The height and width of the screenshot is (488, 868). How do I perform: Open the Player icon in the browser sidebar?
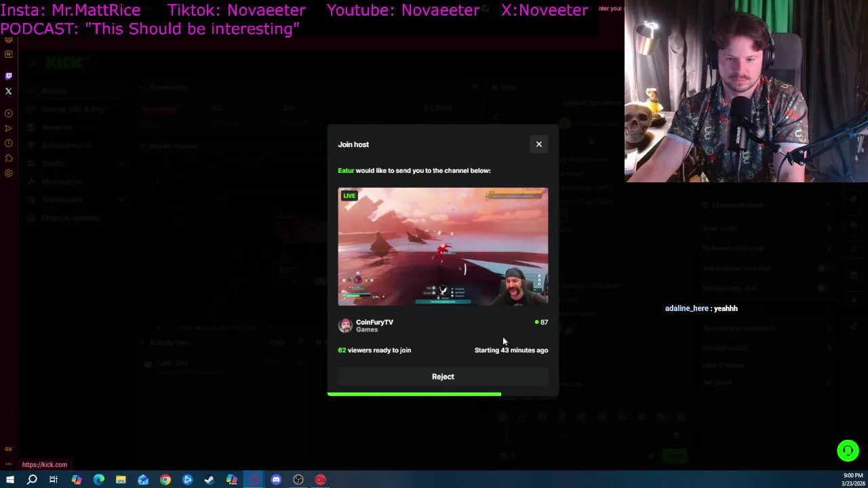(x=9, y=113)
